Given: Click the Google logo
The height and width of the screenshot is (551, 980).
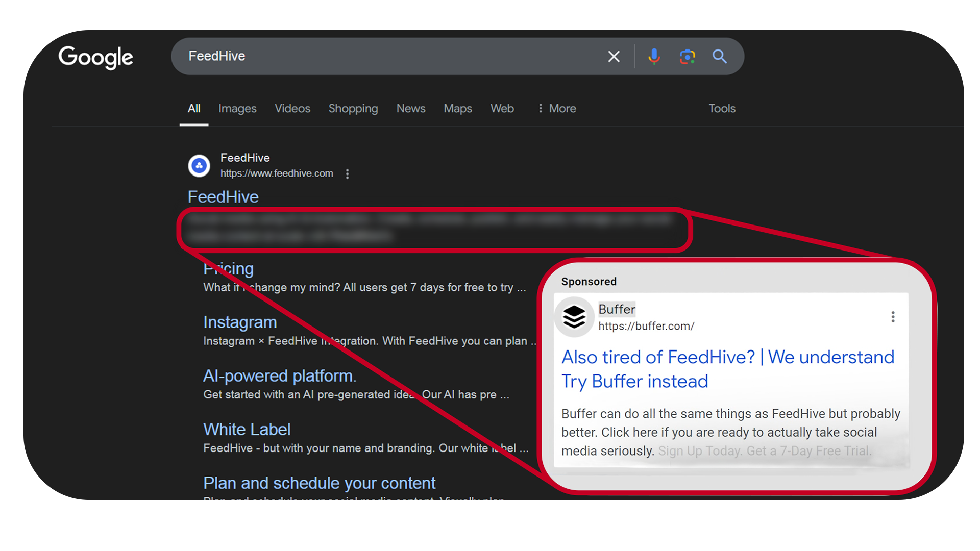Looking at the screenshot, I should (95, 57).
